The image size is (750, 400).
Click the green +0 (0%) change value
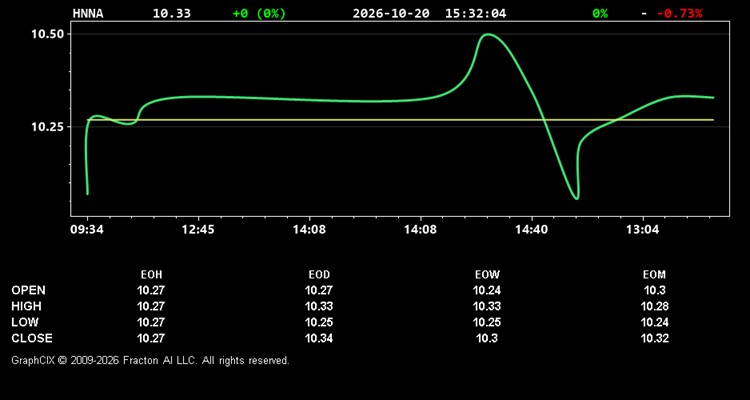coord(259,13)
